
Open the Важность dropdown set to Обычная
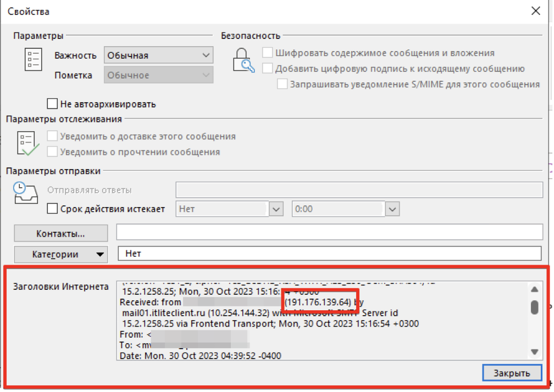click(158, 55)
